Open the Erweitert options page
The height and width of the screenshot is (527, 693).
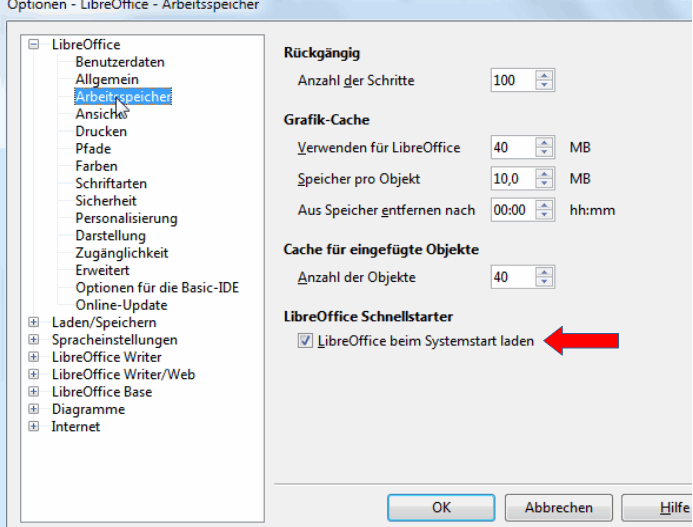[103, 270]
